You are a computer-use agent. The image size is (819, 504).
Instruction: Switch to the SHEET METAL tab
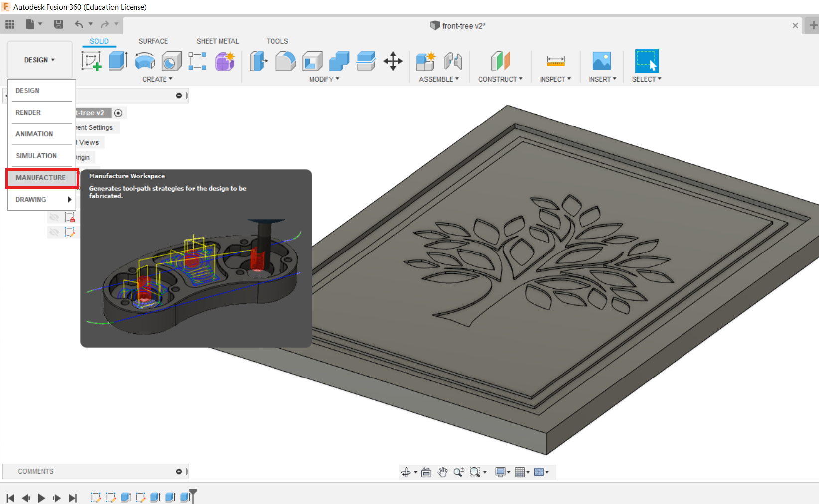click(218, 41)
